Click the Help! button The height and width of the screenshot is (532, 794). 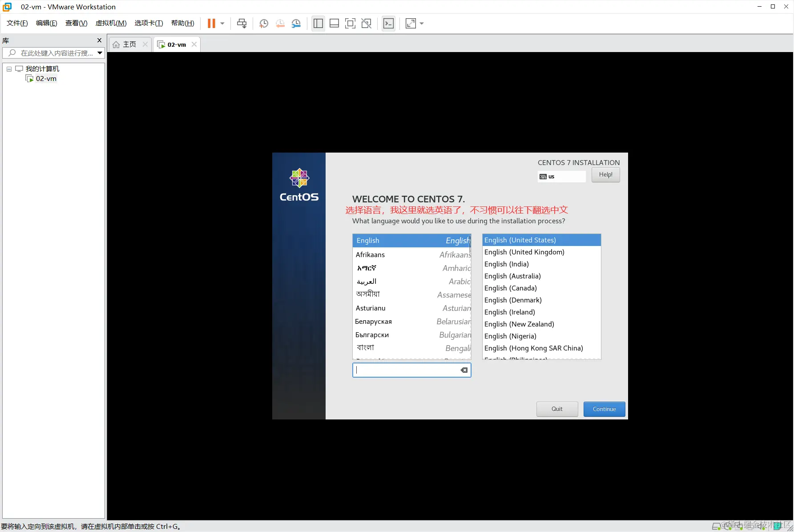point(605,175)
